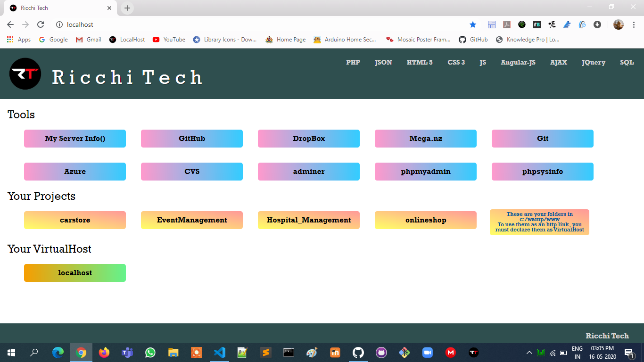The image size is (644, 362).
Task: Select PHP in the navigation bar
Action: [x=353, y=62]
